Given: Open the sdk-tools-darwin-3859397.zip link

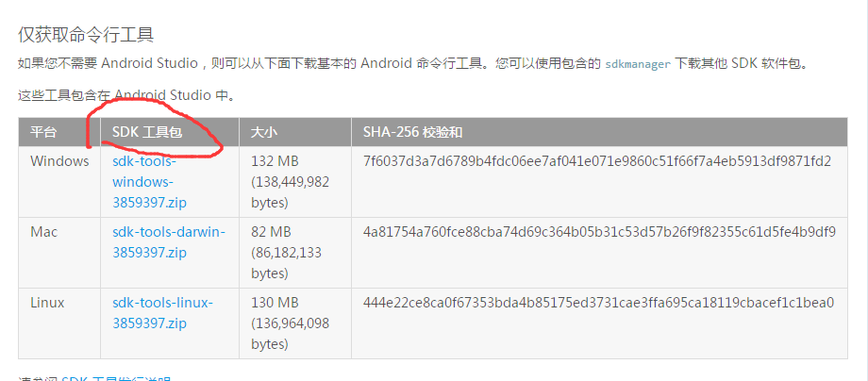Looking at the screenshot, I should (169, 242).
